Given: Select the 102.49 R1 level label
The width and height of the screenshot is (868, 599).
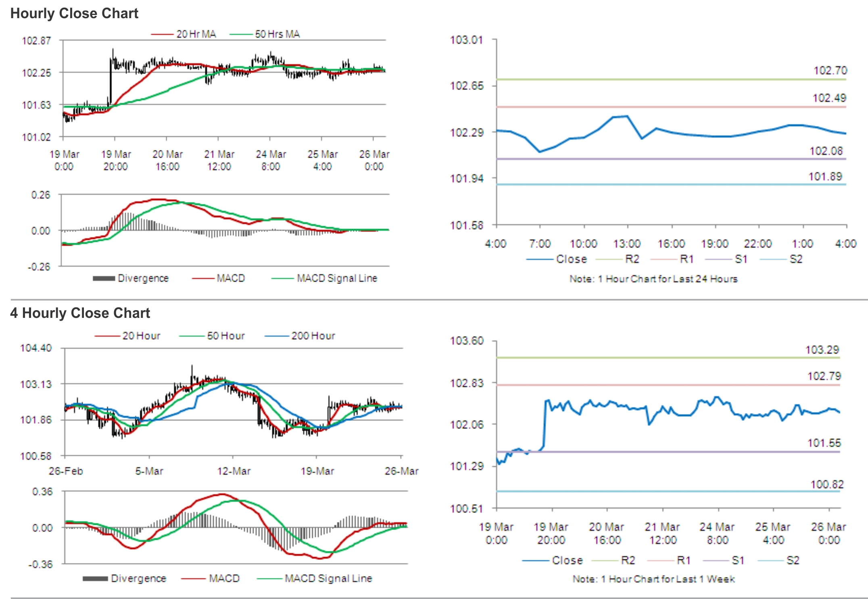Looking at the screenshot, I should 829,98.
